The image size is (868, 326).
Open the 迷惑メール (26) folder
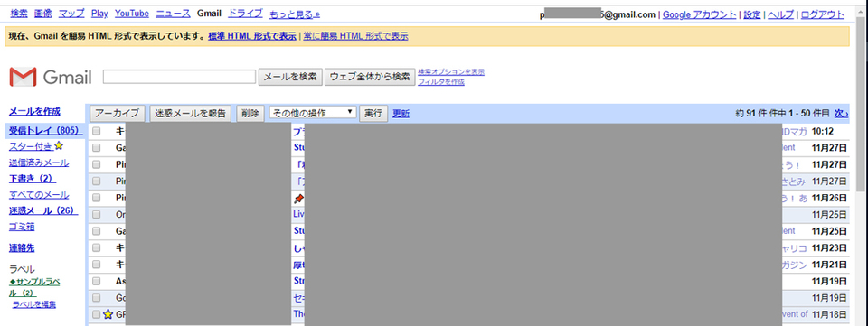click(43, 210)
